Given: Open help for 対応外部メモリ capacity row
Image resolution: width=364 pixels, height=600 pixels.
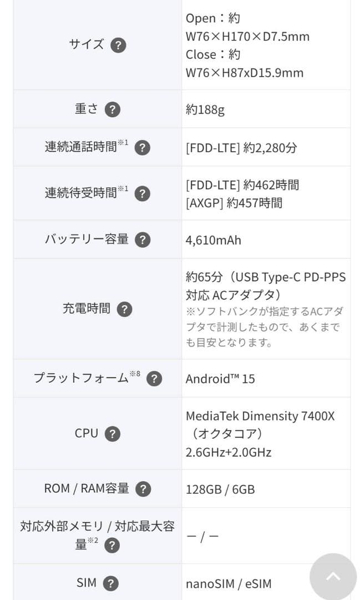Looking at the screenshot, I should tap(112, 546).
